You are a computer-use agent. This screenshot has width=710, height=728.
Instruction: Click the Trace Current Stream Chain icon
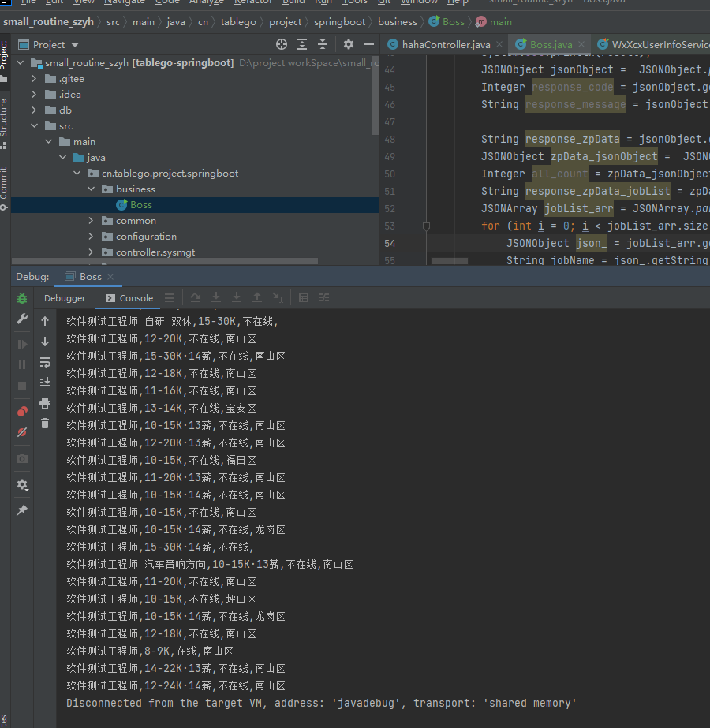coord(324,297)
